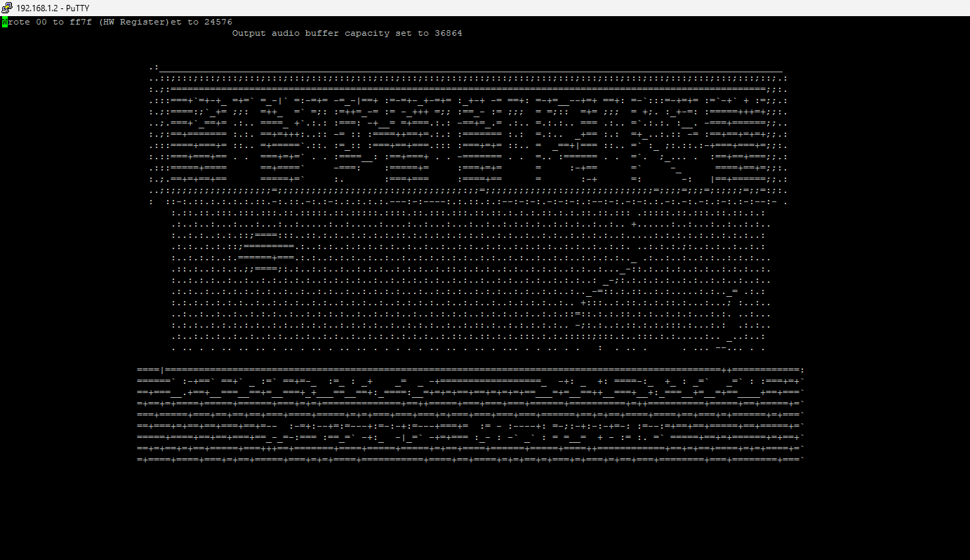This screenshot has height=560, width=970.
Task: Click the bottom equals-sign ASCII-art block
Action: tap(470, 414)
